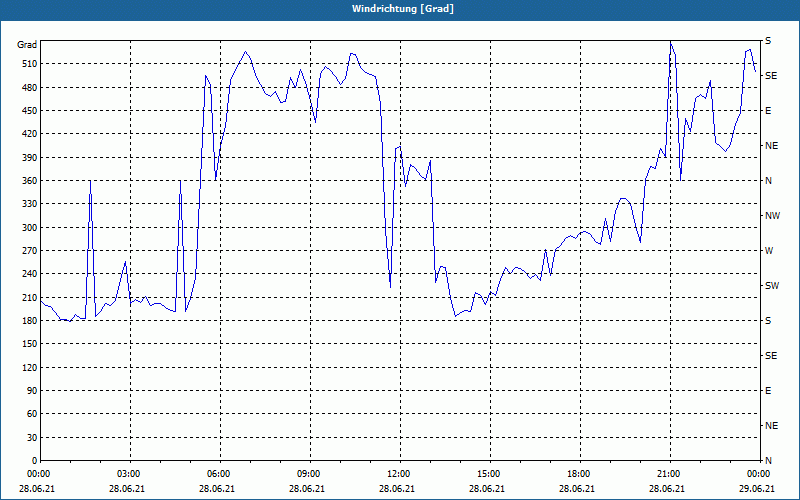
Task: Click the 240 y-axis value
Action: point(30,274)
